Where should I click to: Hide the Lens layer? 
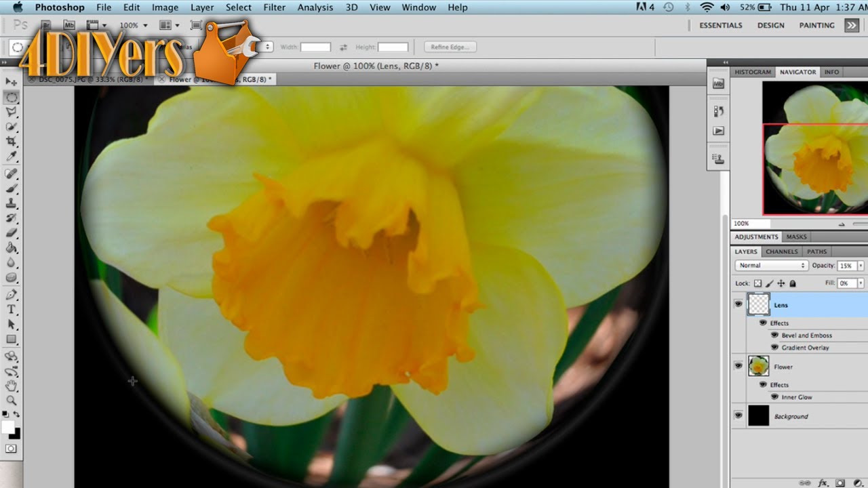[x=738, y=305]
